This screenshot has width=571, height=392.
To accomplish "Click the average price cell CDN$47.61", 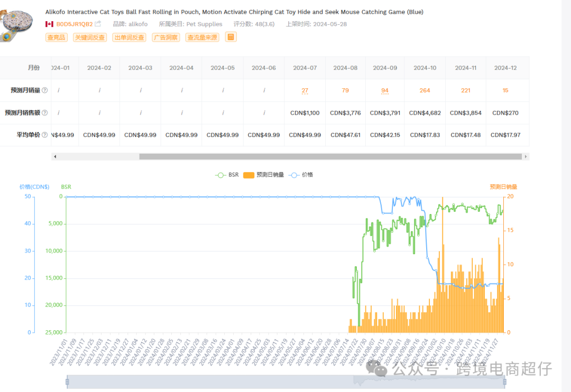I will pos(345,135).
